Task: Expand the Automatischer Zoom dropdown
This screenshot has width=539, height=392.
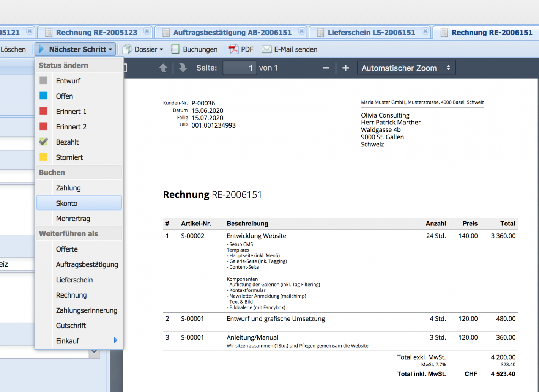Action: [406, 68]
